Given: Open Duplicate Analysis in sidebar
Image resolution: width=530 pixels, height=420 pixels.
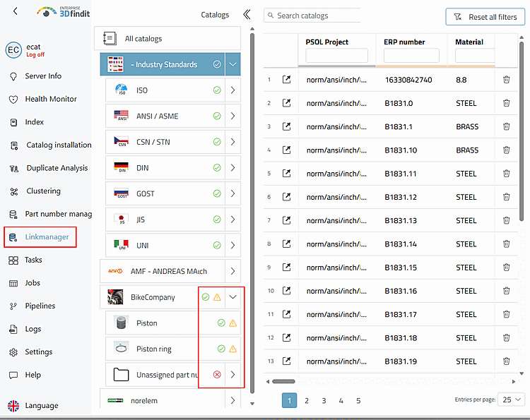Looking at the screenshot, I should [x=57, y=168].
